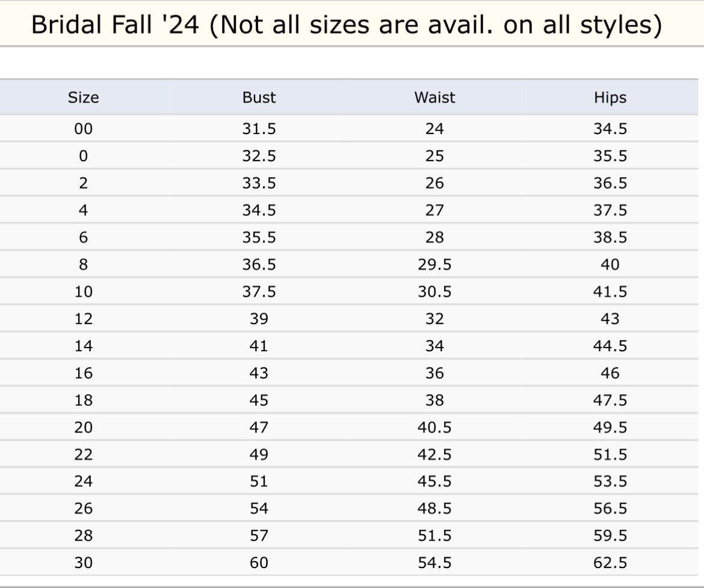Select the size 30 row label
704x588 pixels.
click(83, 563)
